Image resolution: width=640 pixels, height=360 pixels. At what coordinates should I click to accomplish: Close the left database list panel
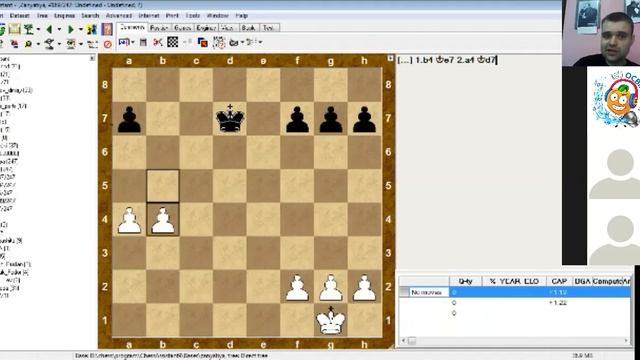click(92, 59)
